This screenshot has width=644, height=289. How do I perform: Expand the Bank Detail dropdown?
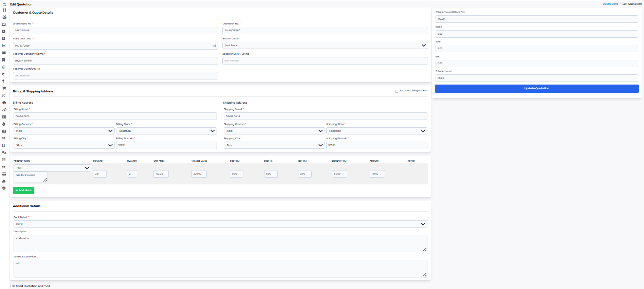220,224
